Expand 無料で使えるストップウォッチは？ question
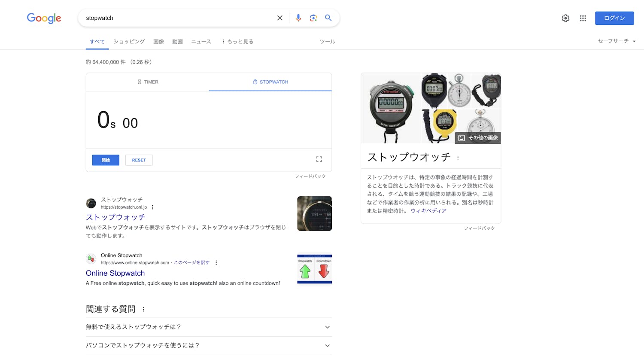Screen dimensions: 644x356 pos(209,327)
